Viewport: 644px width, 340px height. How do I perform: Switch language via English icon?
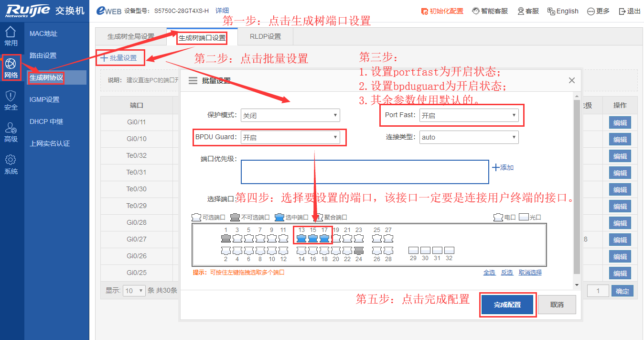pos(551,11)
